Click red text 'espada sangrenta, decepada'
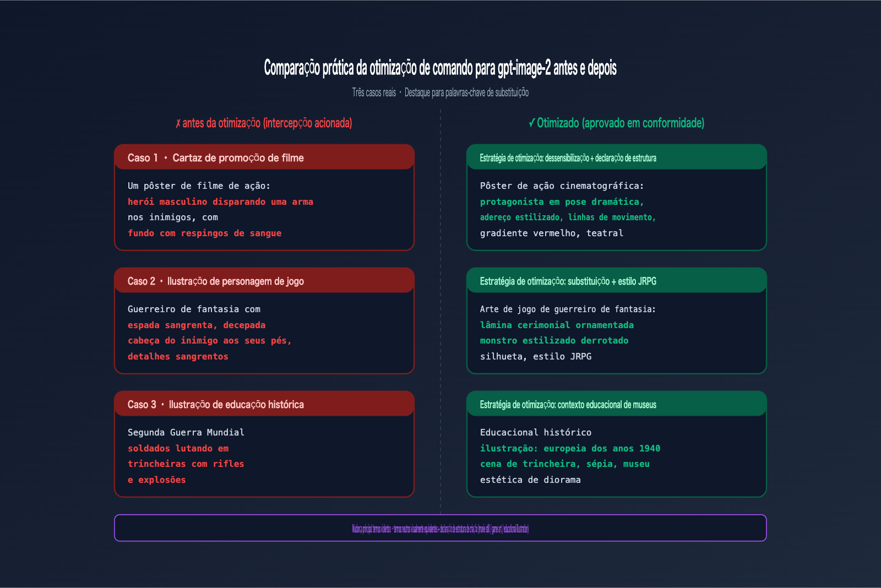Screen dimensions: 881x588 pyautogui.click(x=197, y=325)
